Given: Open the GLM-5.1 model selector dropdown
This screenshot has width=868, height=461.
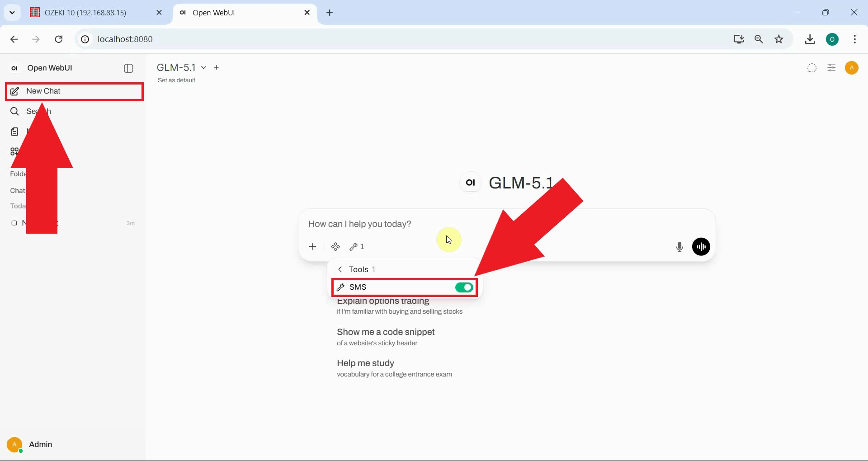Looking at the screenshot, I should point(181,67).
